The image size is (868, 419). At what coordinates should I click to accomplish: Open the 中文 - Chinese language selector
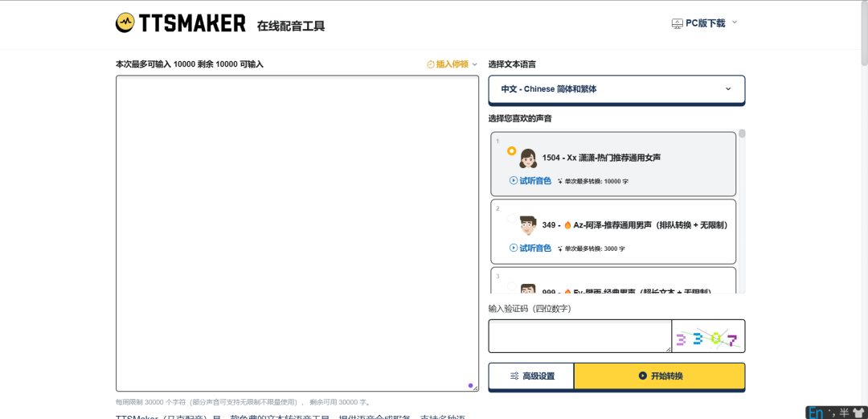pos(616,89)
